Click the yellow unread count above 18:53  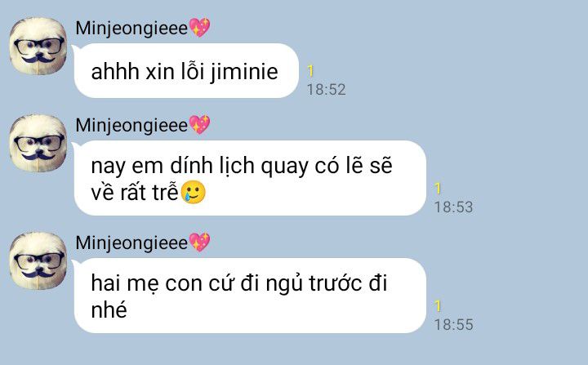tap(438, 189)
